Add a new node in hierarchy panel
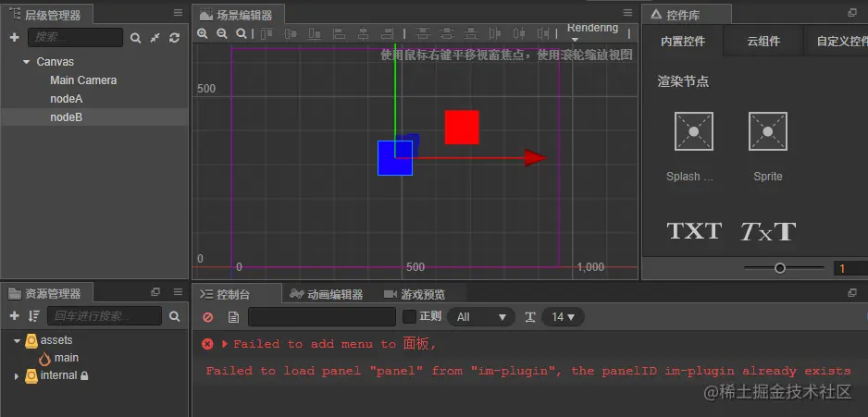The image size is (868, 417). coord(15,37)
